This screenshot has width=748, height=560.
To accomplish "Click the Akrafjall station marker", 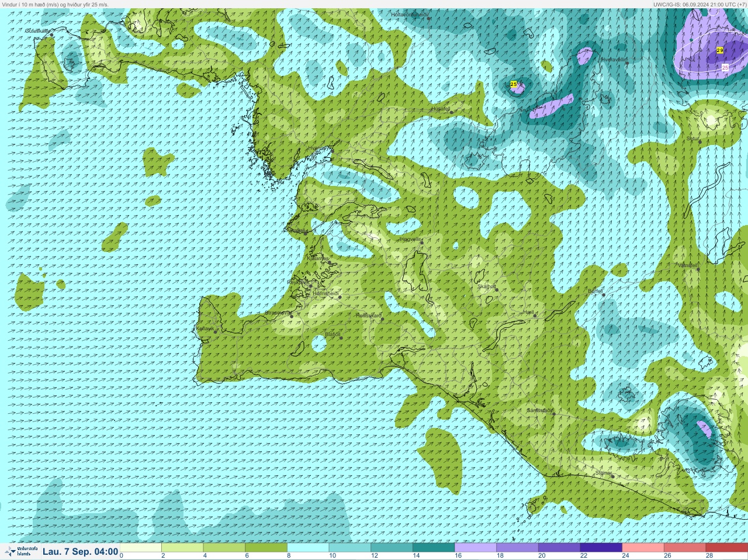I will pos(304,233).
